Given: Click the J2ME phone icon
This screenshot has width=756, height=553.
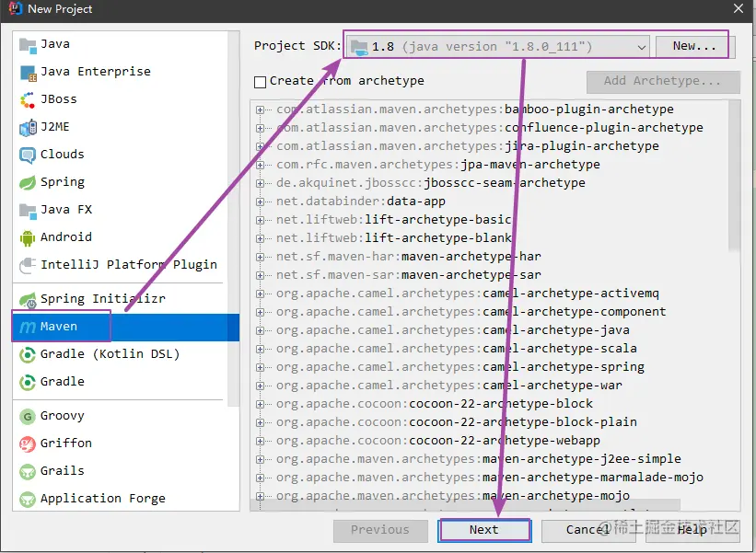Looking at the screenshot, I should 28,128.
